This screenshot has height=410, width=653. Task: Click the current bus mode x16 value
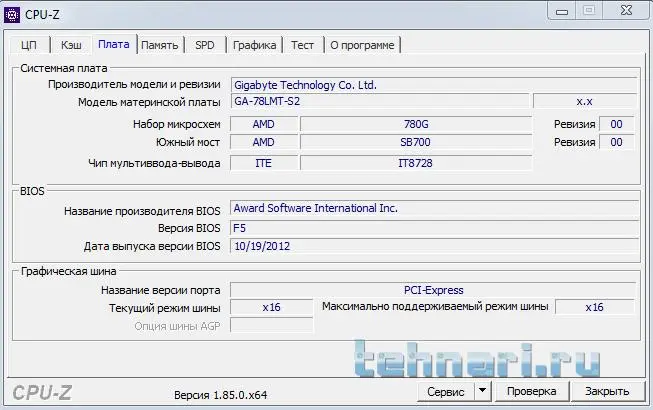click(272, 307)
